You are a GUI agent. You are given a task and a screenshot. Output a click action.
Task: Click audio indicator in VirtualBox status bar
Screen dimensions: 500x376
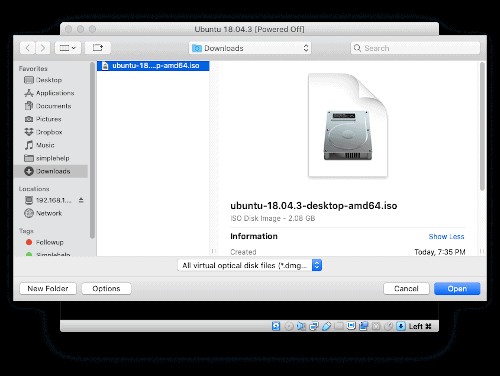pyautogui.click(x=301, y=326)
